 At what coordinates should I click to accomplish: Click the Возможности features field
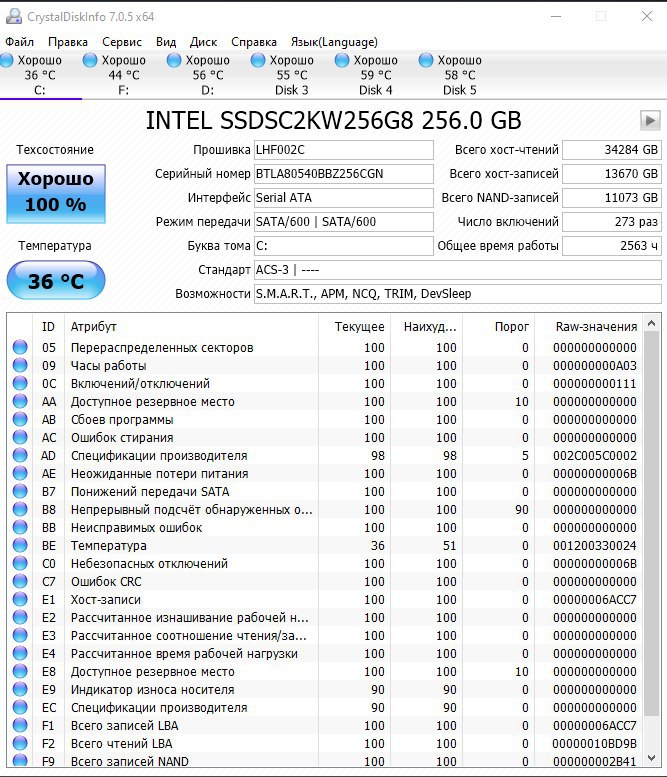tap(458, 294)
